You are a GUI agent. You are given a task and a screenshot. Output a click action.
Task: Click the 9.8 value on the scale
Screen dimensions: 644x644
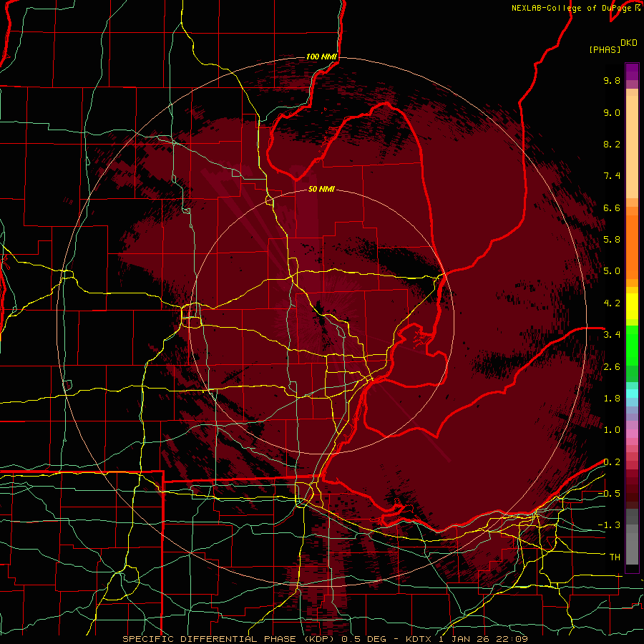pos(612,80)
